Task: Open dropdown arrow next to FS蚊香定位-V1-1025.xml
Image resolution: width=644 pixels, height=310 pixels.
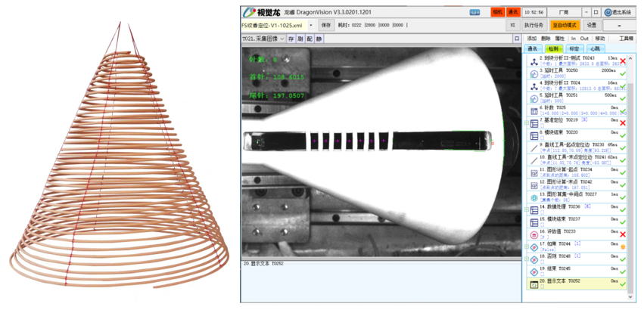Action: coord(311,25)
